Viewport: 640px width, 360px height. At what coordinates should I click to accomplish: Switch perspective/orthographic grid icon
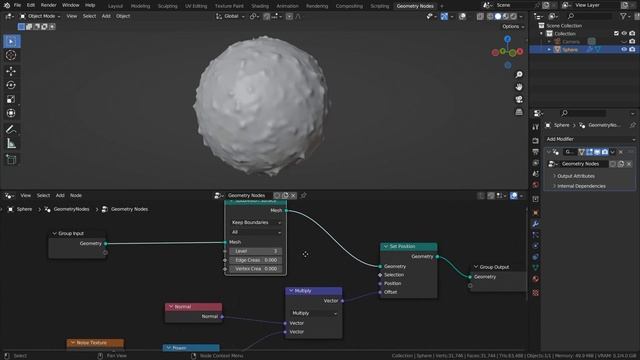(519, 112)
